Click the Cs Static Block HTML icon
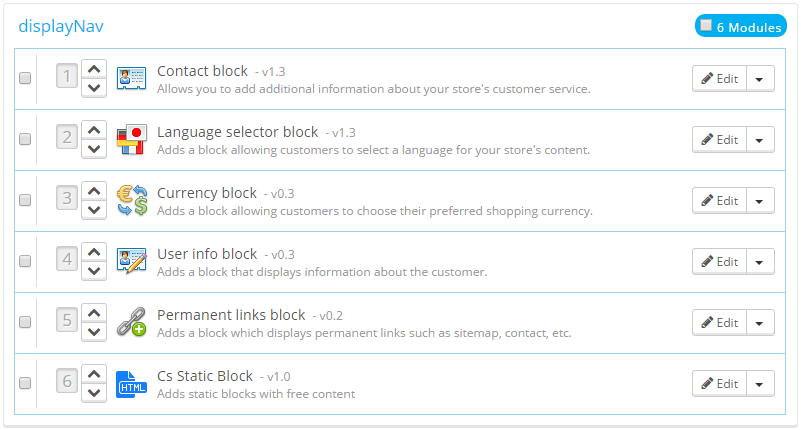Screen dimensions: 801x430 click(132, 383)
